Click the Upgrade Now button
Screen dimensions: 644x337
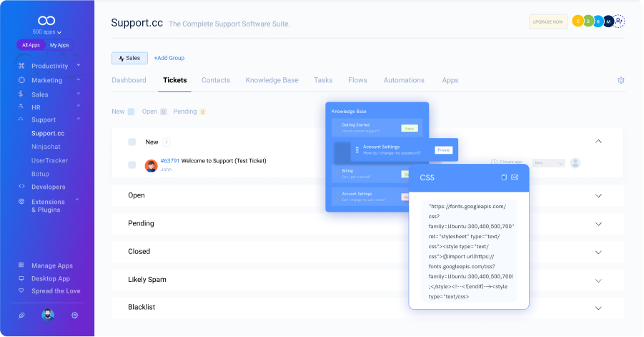coord(548,21)
